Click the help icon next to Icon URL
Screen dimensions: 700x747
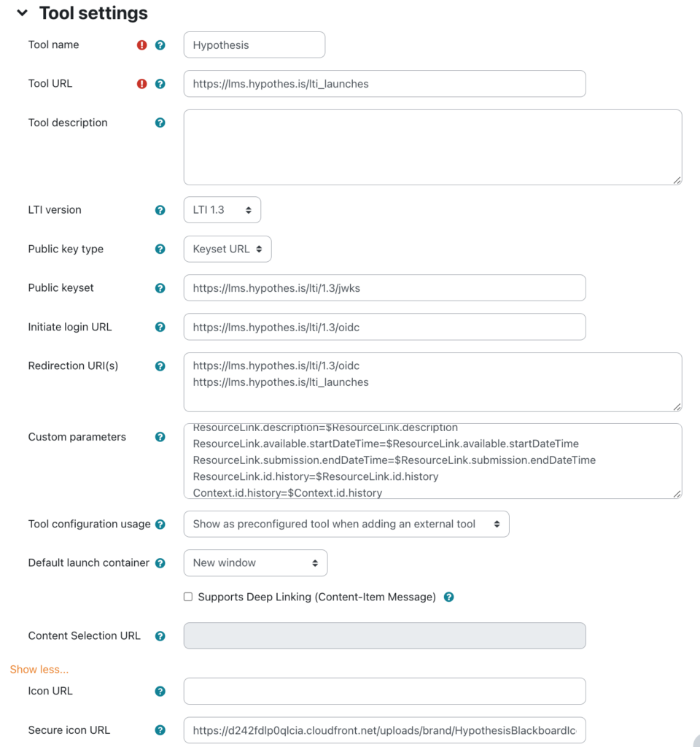click(160, 691)
